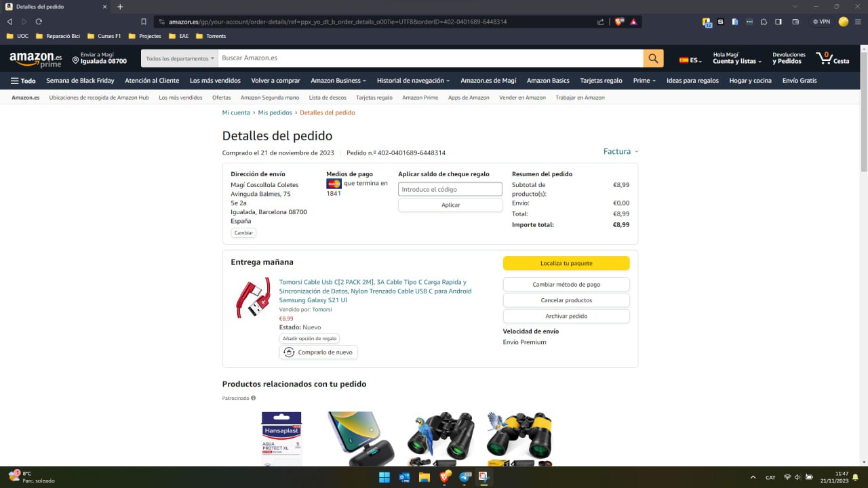The height and width of the screenshot is (488, 868).
Task: Open the Mis pedidos breadcrumb link
Action: (275, 113)
